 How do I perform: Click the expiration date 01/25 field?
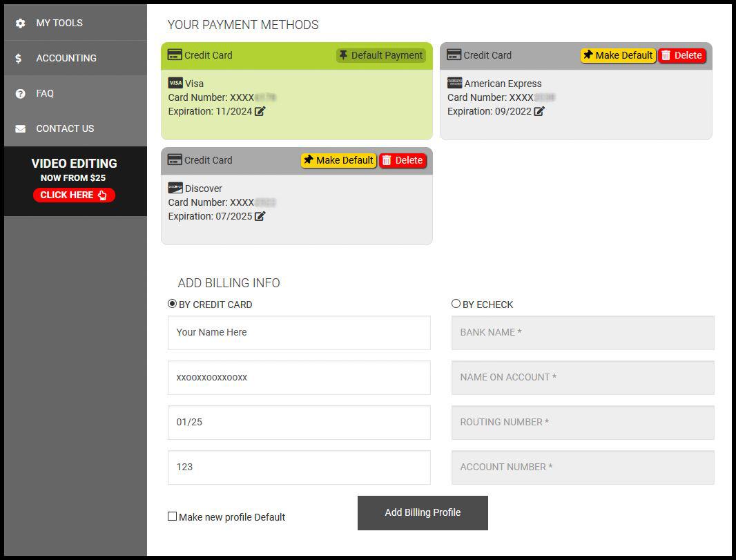pyautogui.click(x=299, y=422)
